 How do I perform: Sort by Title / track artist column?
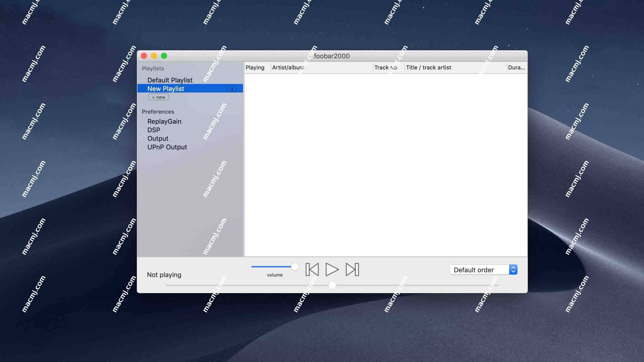pos(455,67)
